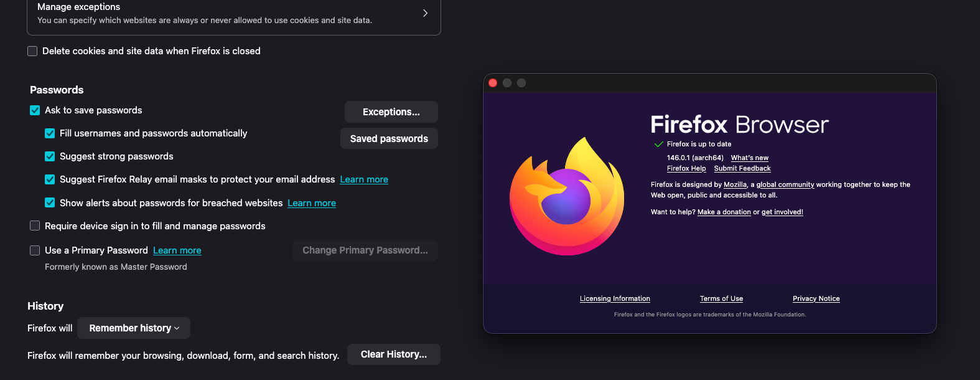The height and width of the screenshot is (380, 980).
Task: Disable alerts about passwords for breached websites
Action: [50, 203]
